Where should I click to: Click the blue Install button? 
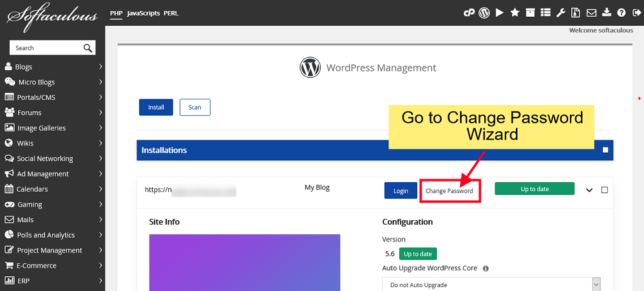click(x=156, y=107)
